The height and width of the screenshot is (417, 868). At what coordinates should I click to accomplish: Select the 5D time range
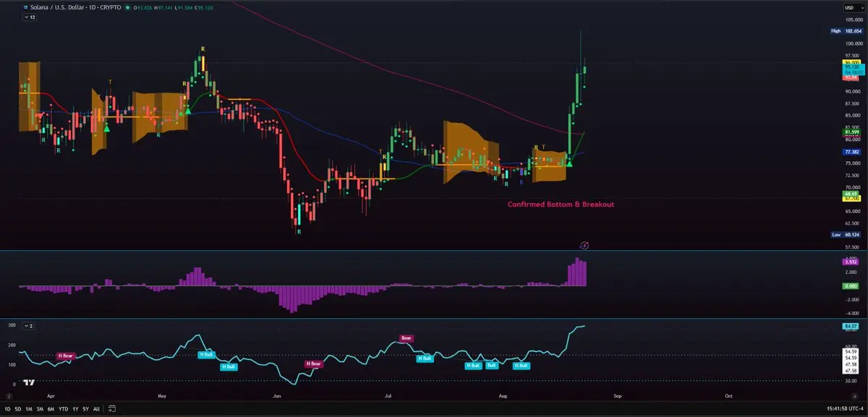[19, 408]
